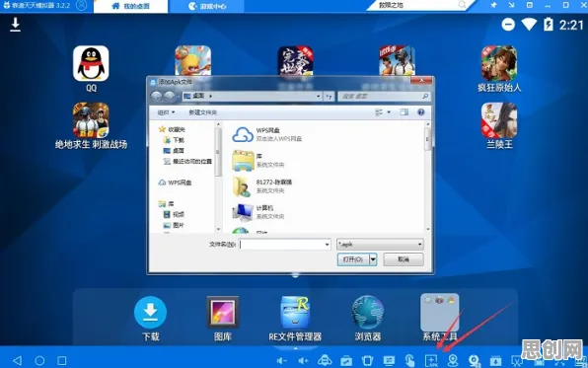Click the user account avatar in title bar
588x368 pixels.
click(x=81, y=5)
